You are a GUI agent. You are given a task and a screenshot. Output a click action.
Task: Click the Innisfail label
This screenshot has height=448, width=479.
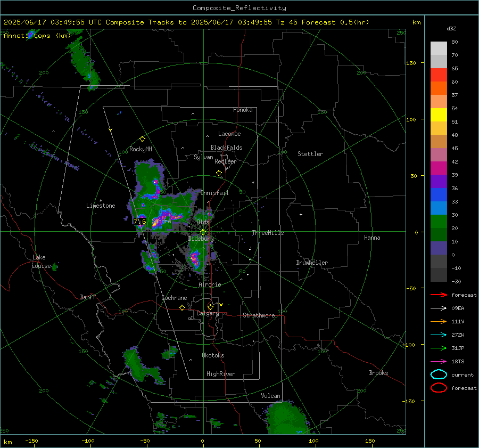214,193
